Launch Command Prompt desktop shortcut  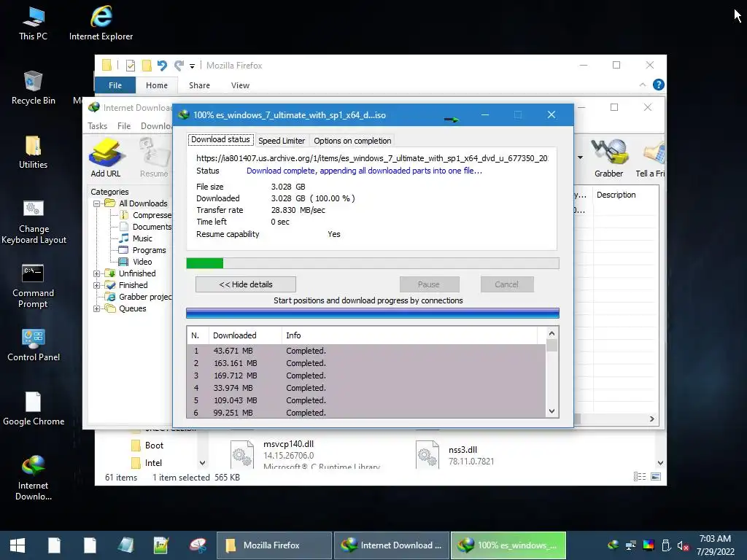(x=33, y=286)
